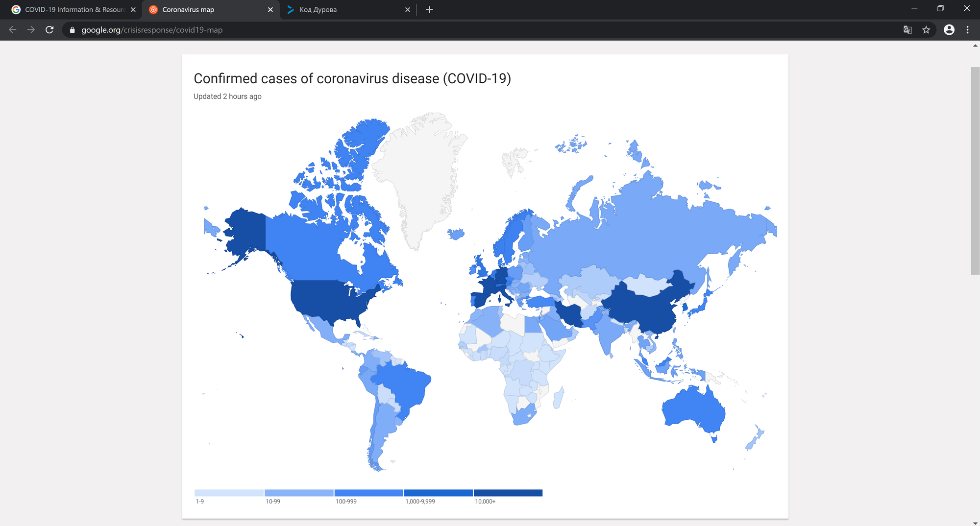Open a new tab with plus button
This screenshot has height=526, width=980.
point(429,10)
